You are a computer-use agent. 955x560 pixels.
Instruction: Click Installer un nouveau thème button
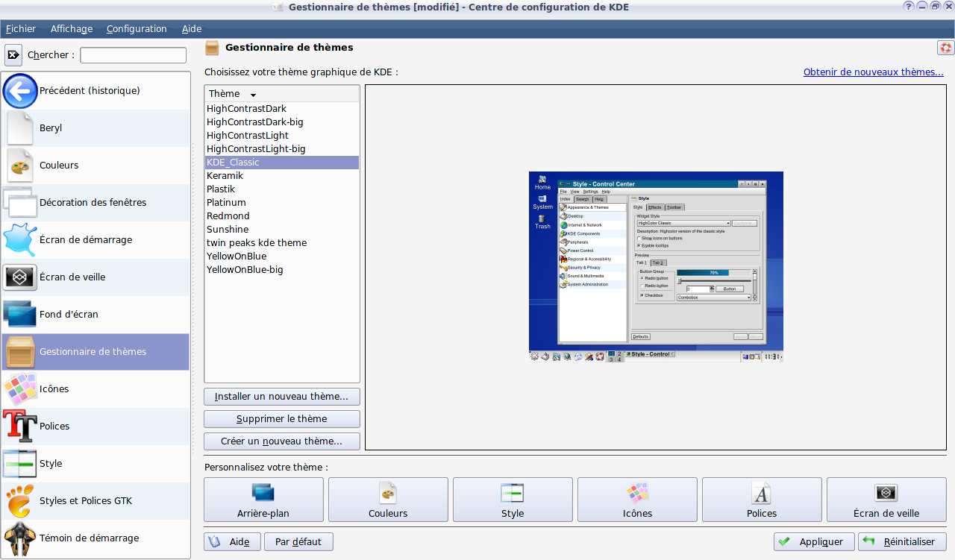click(282, 397)
